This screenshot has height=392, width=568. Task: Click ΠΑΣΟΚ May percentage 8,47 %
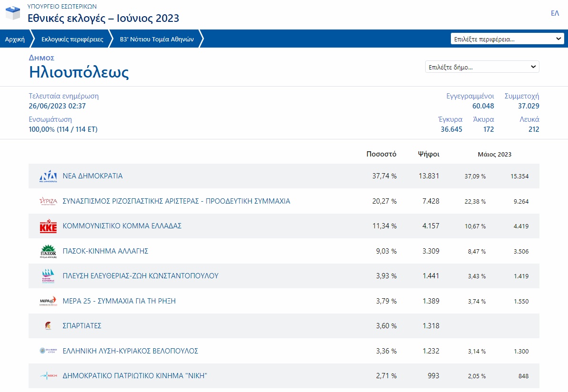(x=477, y=251)
